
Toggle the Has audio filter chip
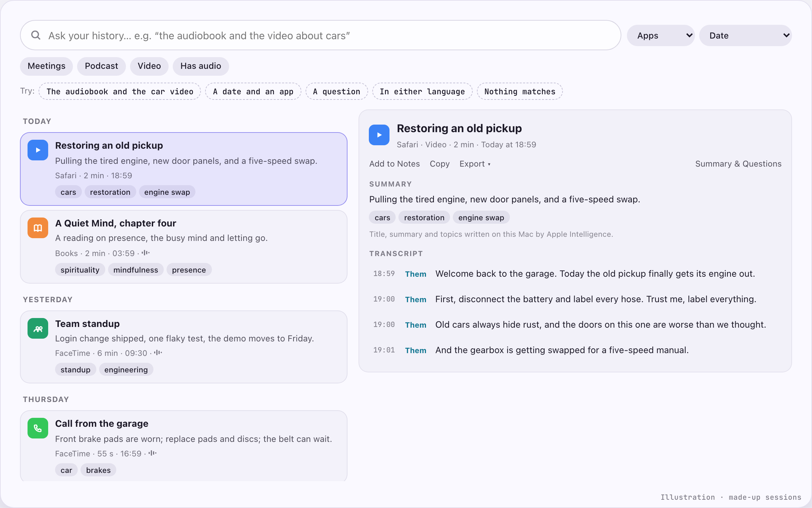pos(201,66)
